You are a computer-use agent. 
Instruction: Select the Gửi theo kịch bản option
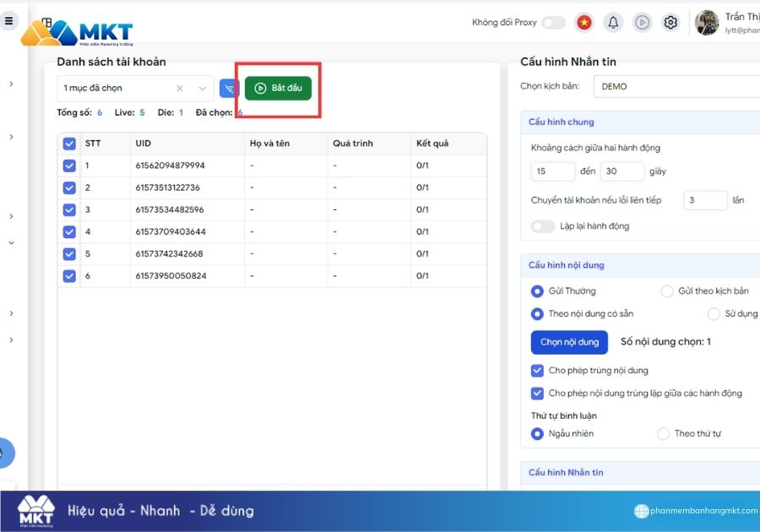(x=665, y=291)
